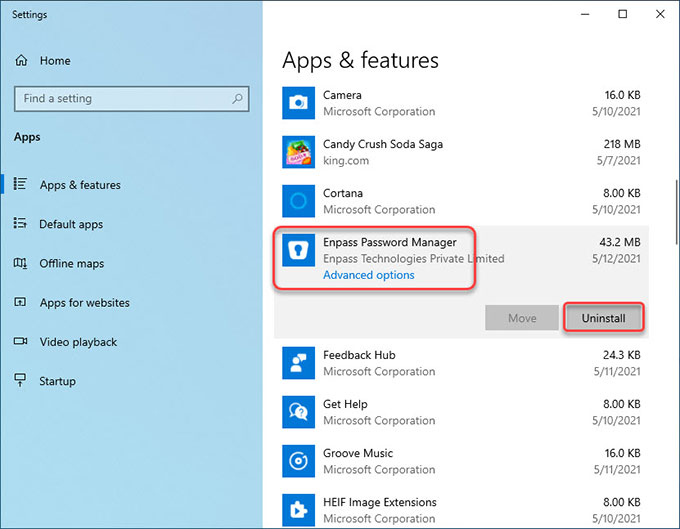Uninstall Enpass Password Manager
This screenshot has width=680, height=529.
(603, 318)
